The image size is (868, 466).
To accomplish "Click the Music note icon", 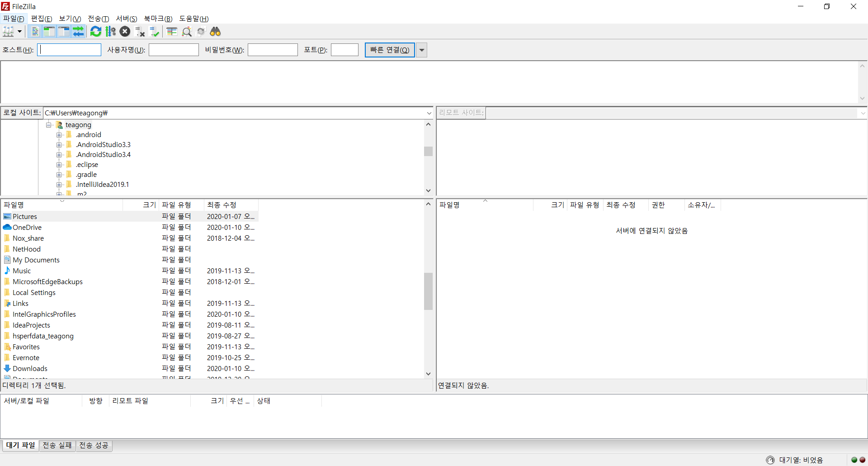I will [7, 271].
